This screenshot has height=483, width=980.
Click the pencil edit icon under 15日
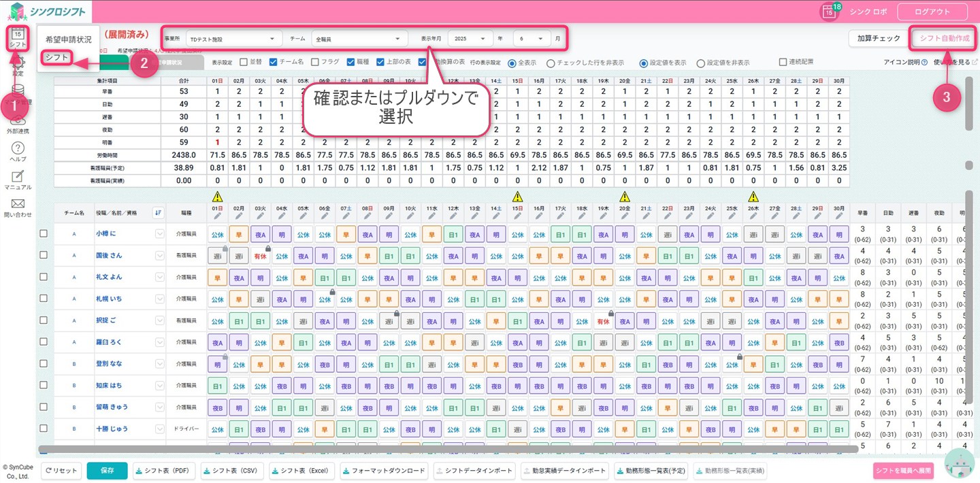(517, 216)
